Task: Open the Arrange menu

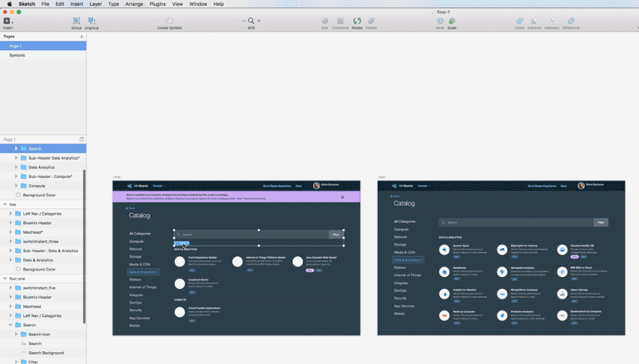Action: pos(134,4)
